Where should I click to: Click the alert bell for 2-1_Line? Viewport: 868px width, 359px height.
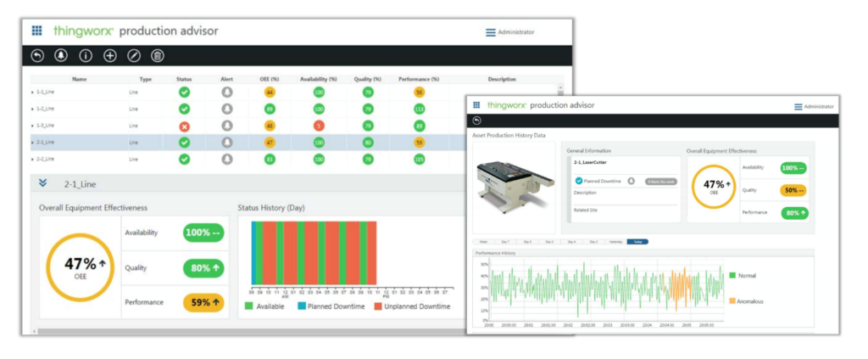pyautogui.click(x=227, y=143)
